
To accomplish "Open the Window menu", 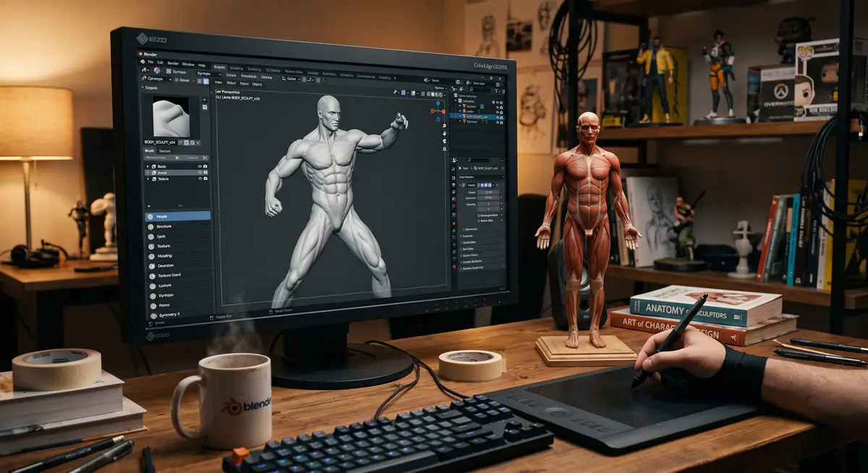I will [188, 64].
